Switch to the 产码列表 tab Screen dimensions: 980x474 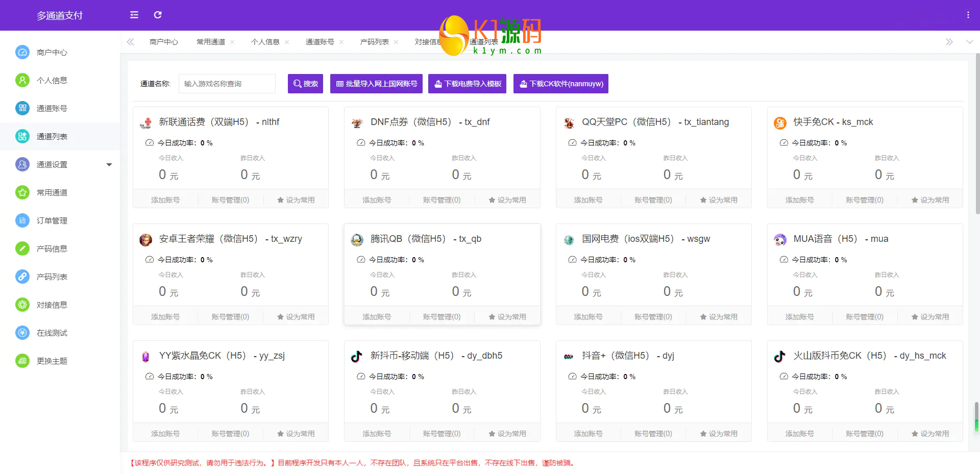point(375,42)
